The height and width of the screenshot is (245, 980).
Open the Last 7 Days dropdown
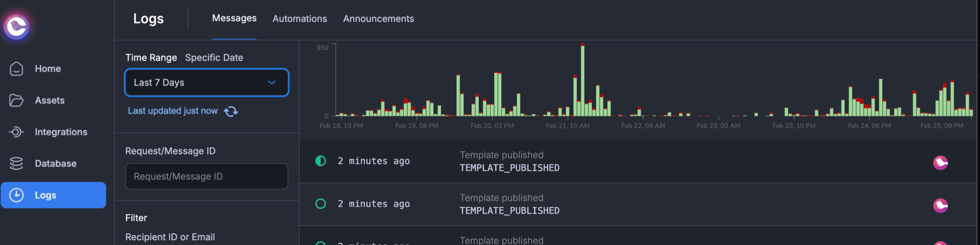207,83
